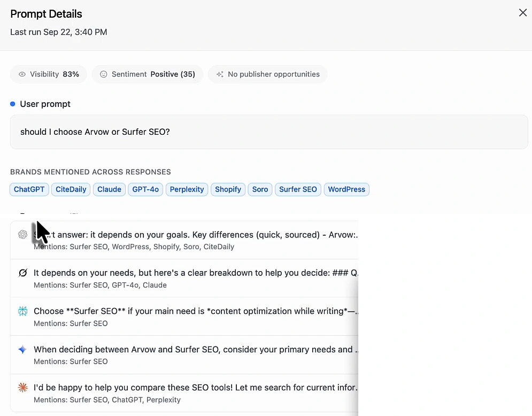532x416 pixels.
Task: Click 'Mentions: Surfer SEO, ChatGPT, Perplexity'
Action: pyautogui.click(x=107, y=400)
